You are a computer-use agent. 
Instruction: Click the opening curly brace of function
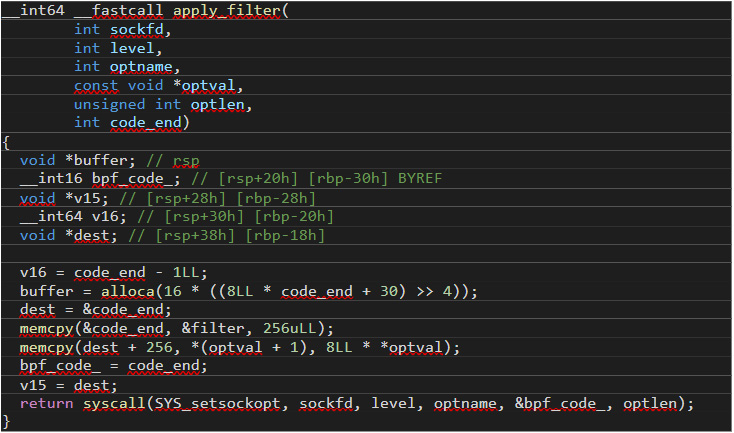click(6, 141)
